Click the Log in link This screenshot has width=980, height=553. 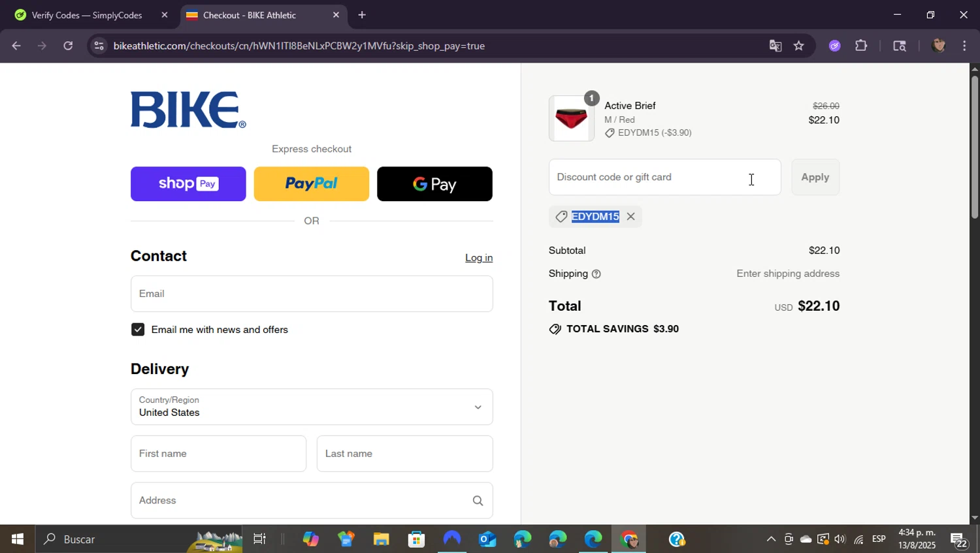click(479, 258)
